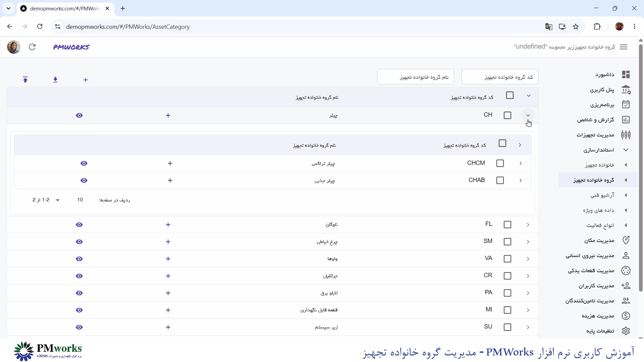The height and width of the screenshot is (362, 644).
Task: Click the نام گروه خانواده تجهیز filter input
Action: pyautogui.click(x=416, y=77)
